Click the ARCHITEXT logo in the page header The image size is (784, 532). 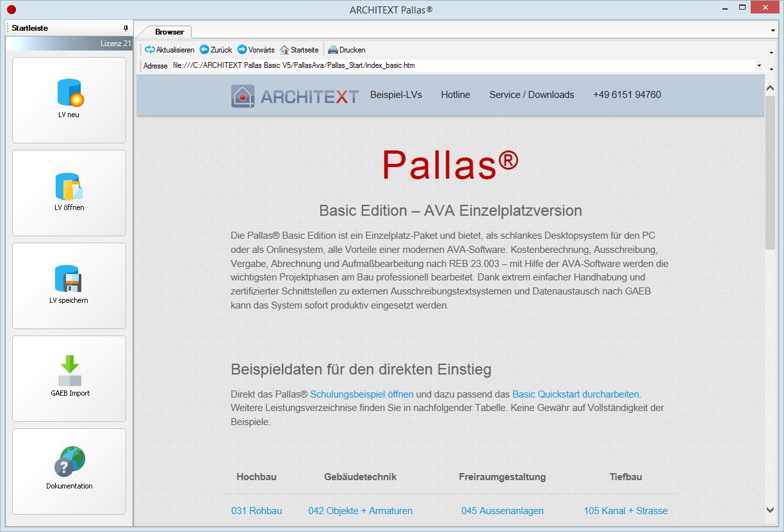click(295, 96)
